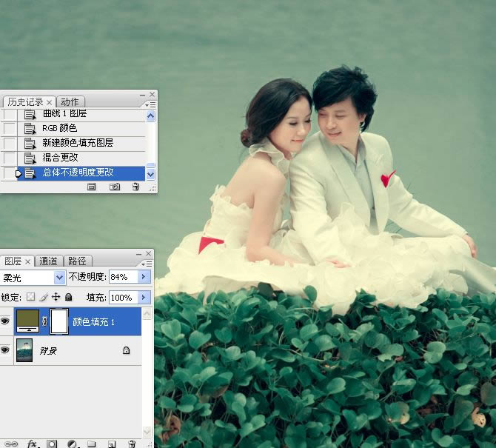Switch to the 动作 tab
Viewport: 496px width, 448px height.
70,101
